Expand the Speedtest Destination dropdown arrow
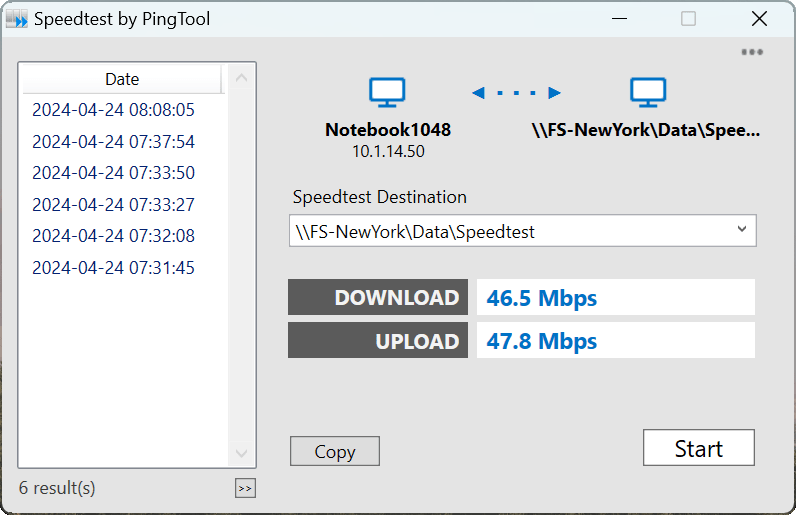The width and height of the screenshot is (796, 515). coord(742,229)
